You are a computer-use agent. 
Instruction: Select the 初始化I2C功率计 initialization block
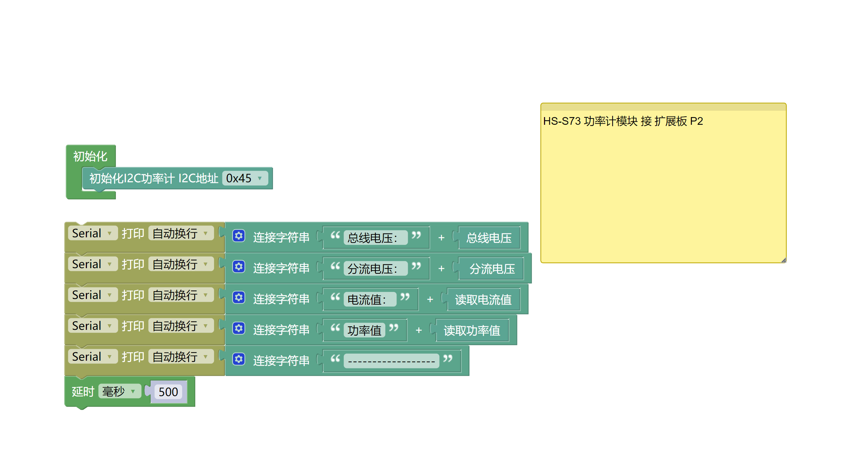coord(151,178)
